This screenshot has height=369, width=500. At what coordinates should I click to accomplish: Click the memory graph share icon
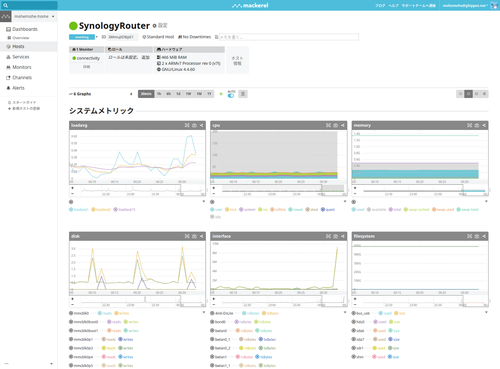pos(484,125)
